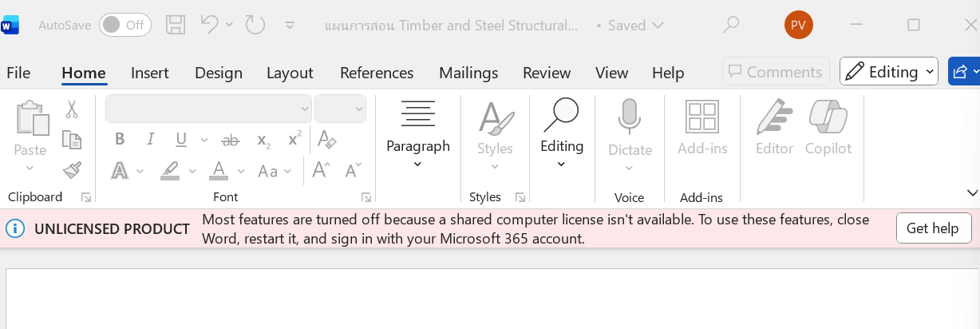This screenshot has height=329, width=980.
Task: Click the Get help button
Action: [x=933, y=228]
